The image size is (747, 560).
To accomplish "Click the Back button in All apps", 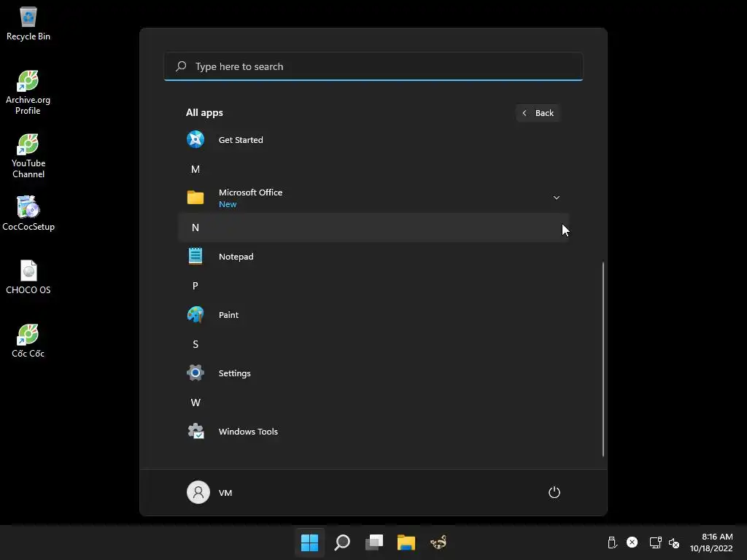I will point(538,113).
